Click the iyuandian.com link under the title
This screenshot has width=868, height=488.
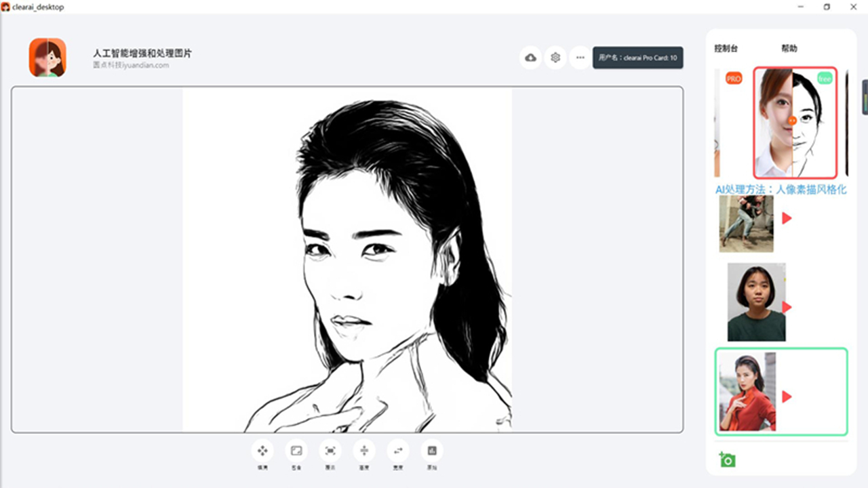(131, 66)
